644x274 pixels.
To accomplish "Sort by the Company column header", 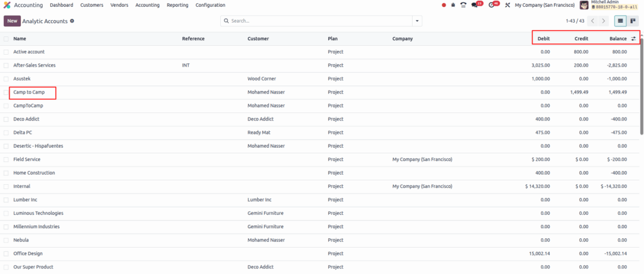I will click(402, 38).
